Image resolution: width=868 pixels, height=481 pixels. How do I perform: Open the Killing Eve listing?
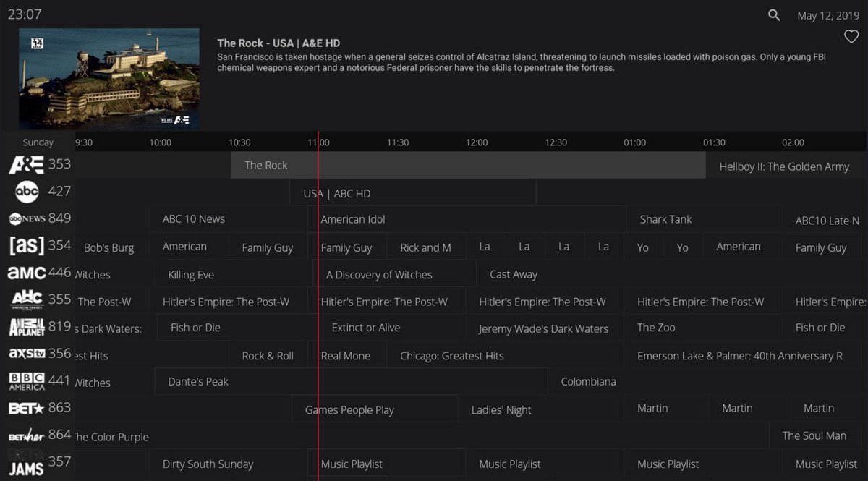(235, 275)
